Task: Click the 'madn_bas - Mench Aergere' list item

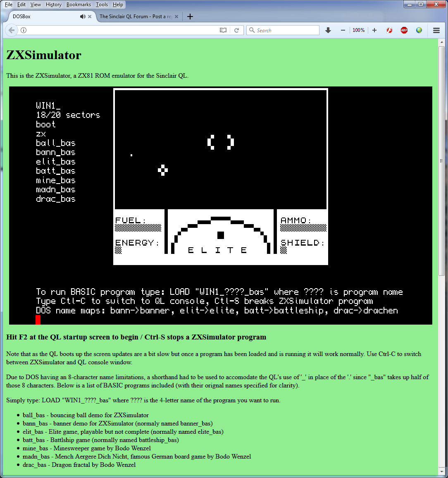Action: pyautogui.click(x=137, y=456)
